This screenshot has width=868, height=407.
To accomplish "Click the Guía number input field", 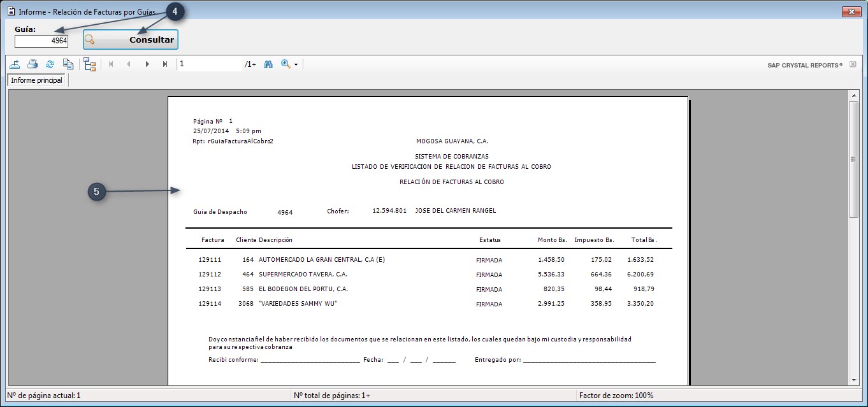I will tap(41, 41).
